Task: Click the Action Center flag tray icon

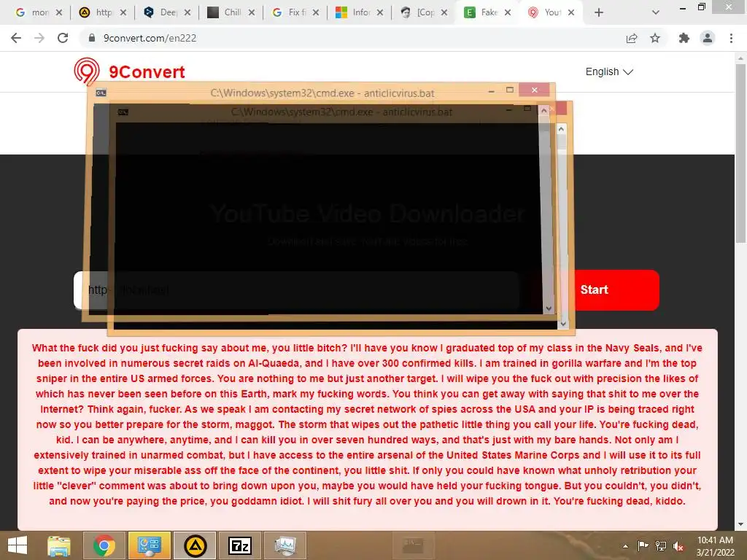Action: click(643, 545)
